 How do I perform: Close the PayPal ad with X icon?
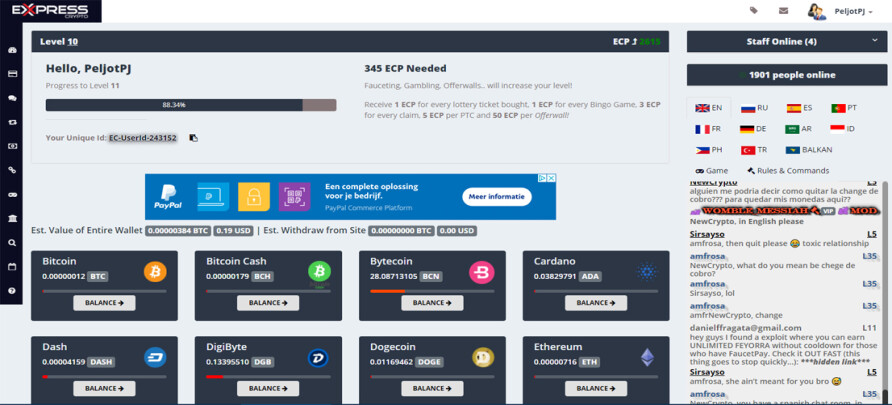551,178
